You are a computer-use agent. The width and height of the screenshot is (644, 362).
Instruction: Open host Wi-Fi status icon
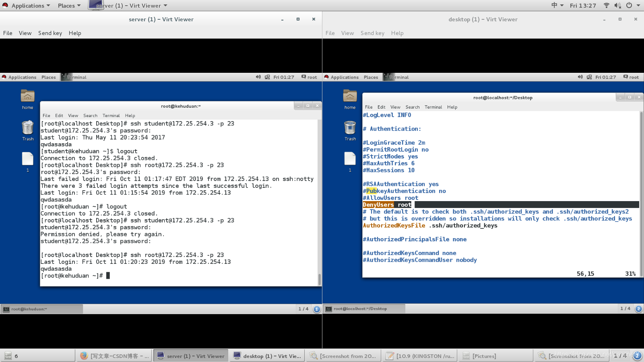(607, 5)
